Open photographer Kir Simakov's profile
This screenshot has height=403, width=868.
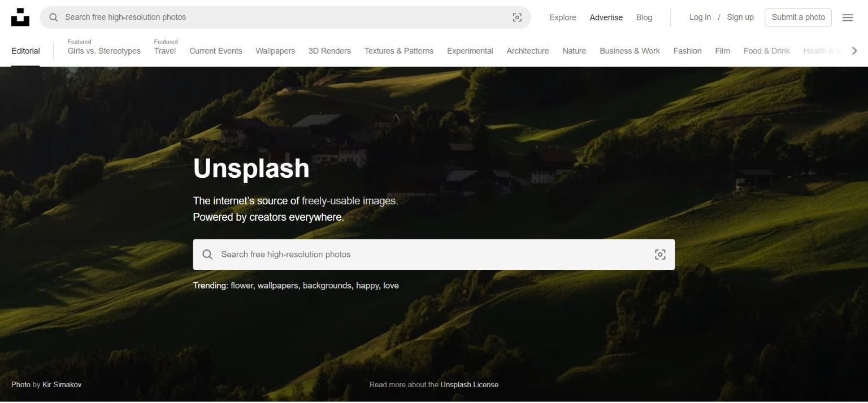click(x=62, y=384)
